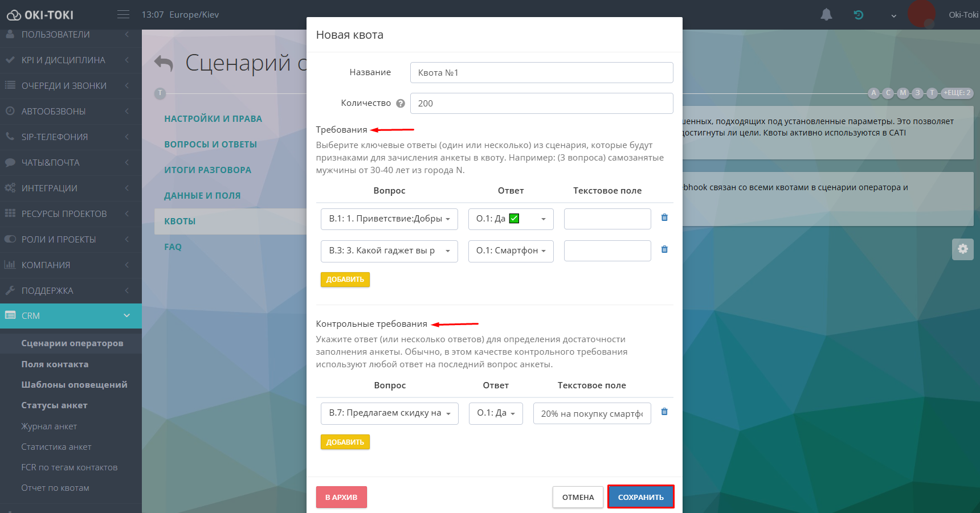
Task: Delete the Какой гаджет requirement row
Action: [x=664, y=249]
